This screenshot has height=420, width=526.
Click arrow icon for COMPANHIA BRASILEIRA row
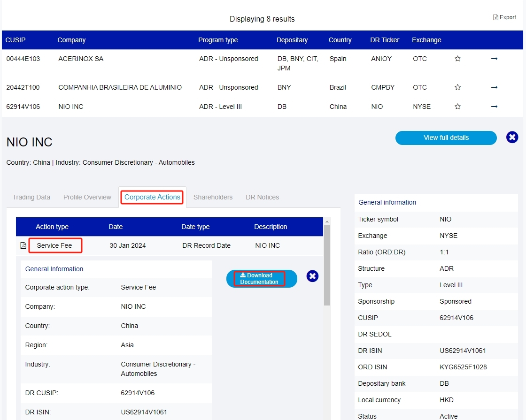(494, 87)
